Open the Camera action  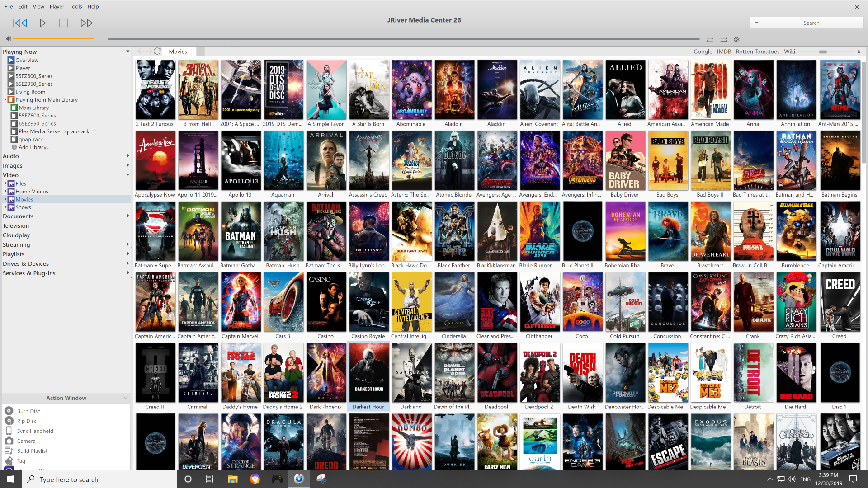(x=26, y=441)
